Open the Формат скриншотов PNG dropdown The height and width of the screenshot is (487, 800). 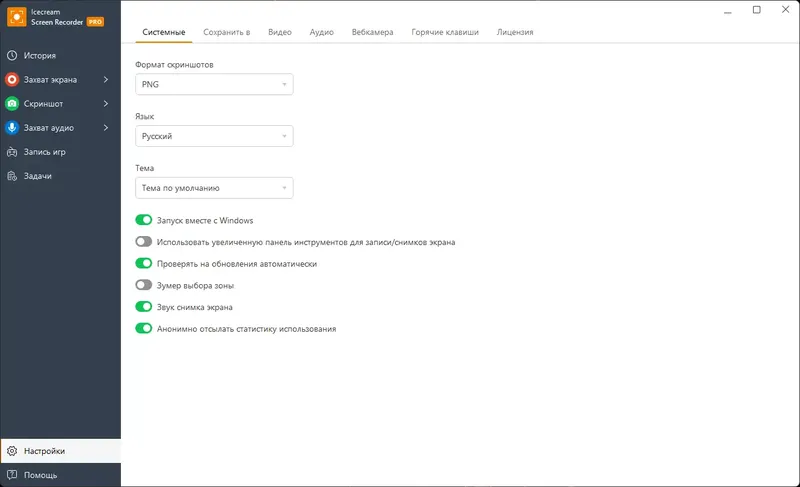coord(214,85)
